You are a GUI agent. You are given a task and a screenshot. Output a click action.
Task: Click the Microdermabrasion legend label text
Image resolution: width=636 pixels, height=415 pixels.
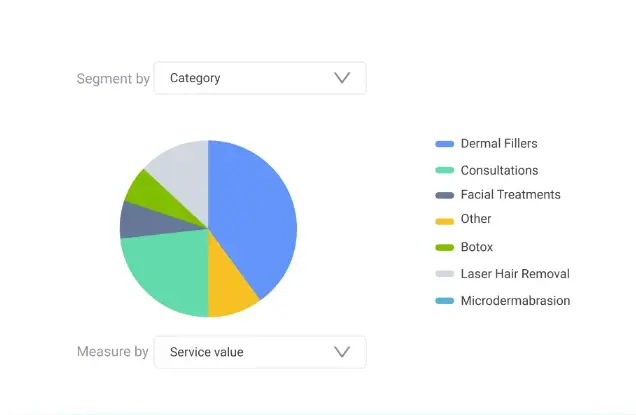click(x=515, y=301)
